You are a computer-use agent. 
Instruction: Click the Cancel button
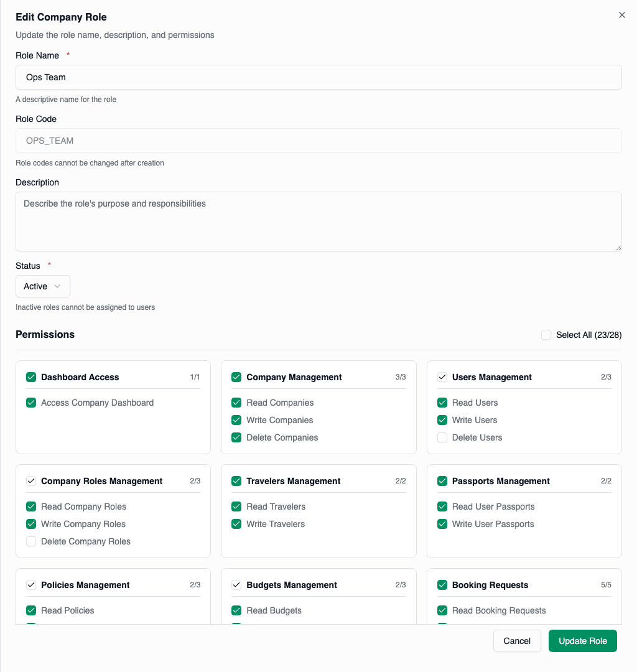click(517, 640)
